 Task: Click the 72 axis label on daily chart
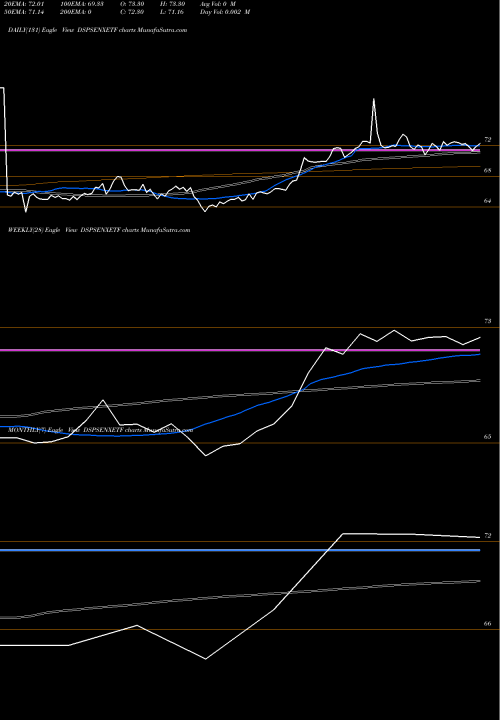click(488, 139)
